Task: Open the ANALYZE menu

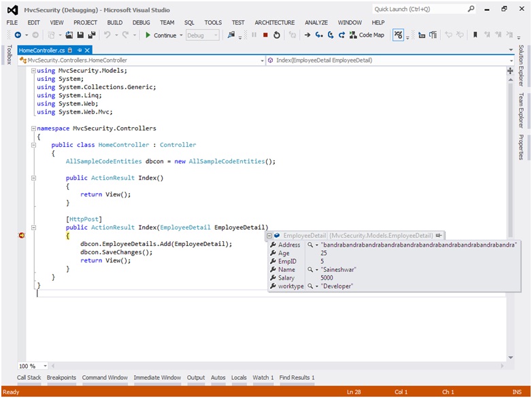Action: (316, 22)
